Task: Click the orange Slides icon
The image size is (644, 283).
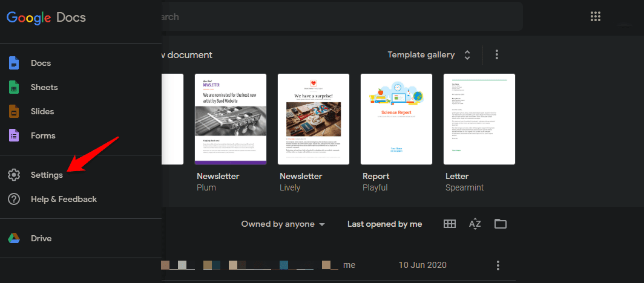Action: pos(14,111)
